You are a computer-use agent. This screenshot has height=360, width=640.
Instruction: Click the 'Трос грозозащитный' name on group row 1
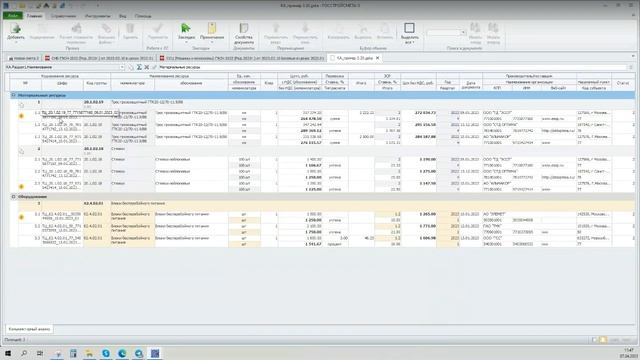coord(147,102)
